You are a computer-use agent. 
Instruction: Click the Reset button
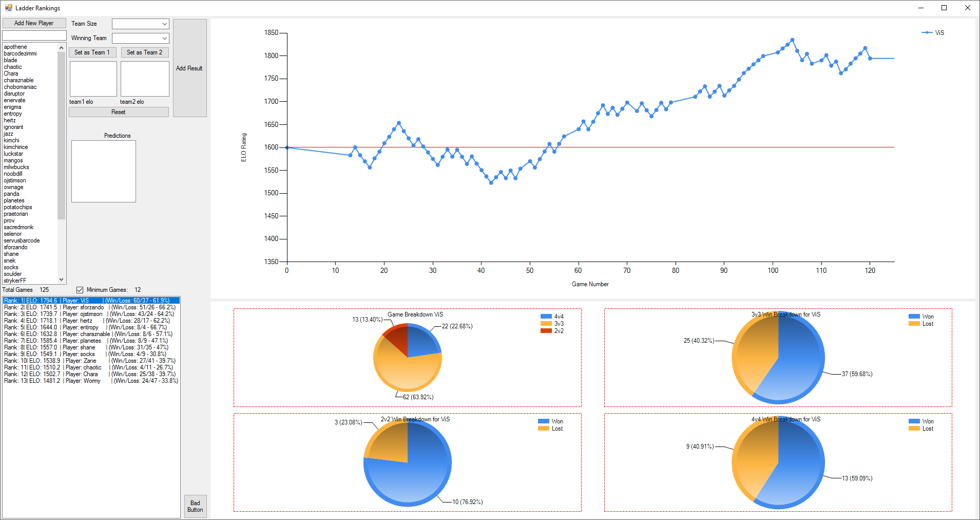pyautogui.click(x=119, y=112)
